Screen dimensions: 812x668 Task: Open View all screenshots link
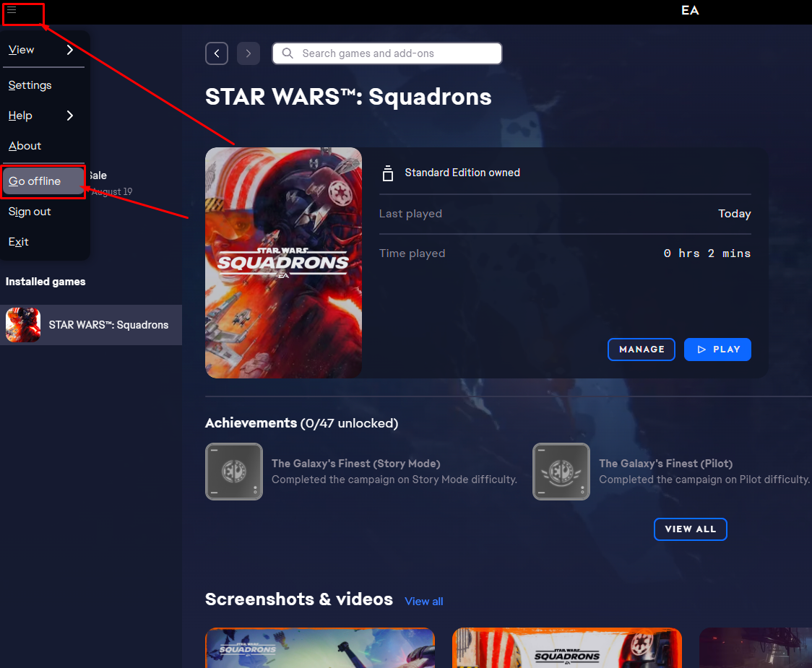tap(423, 601)
